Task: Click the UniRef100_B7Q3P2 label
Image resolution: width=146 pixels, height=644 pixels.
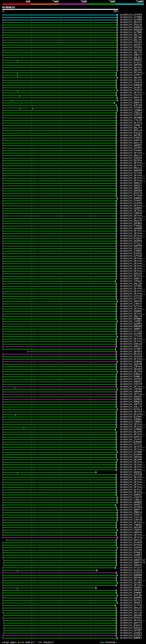Action: (131, 618)
